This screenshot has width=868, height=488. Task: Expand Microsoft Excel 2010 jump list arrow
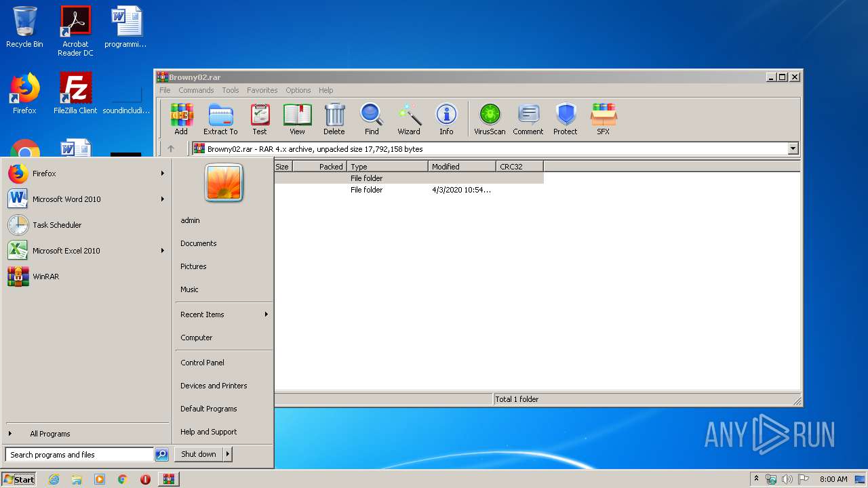click(x=163, y=251)
